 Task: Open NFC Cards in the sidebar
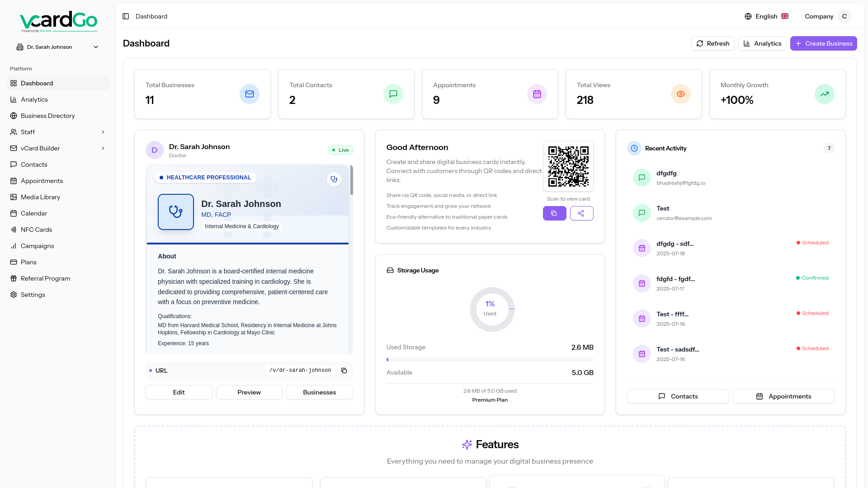click(x=36, y=230)
